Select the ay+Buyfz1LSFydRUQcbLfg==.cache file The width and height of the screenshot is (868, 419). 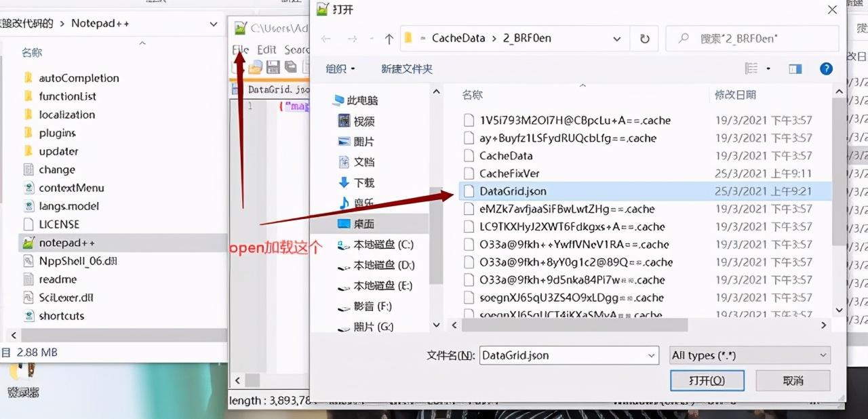pos(559,138)
